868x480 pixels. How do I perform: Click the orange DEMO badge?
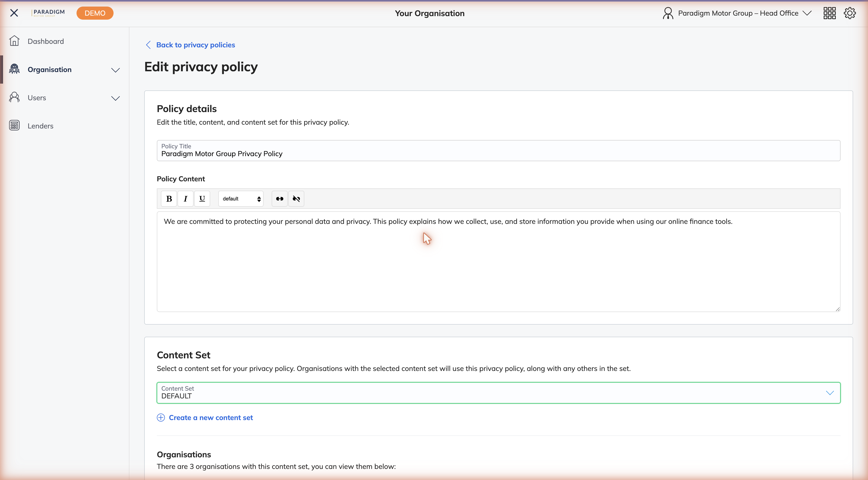click(x=95, y=13)
